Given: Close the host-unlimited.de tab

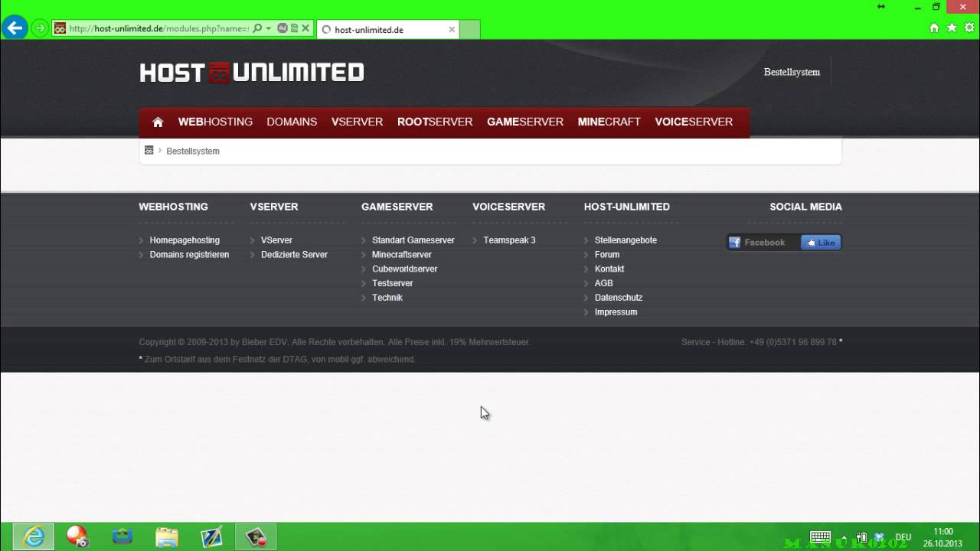Looking at the screenshot, I should click(x=452, y=30).
